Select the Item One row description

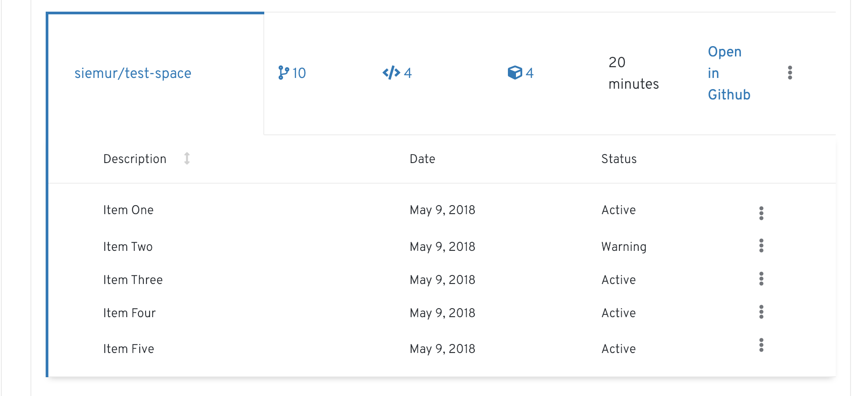128,210
